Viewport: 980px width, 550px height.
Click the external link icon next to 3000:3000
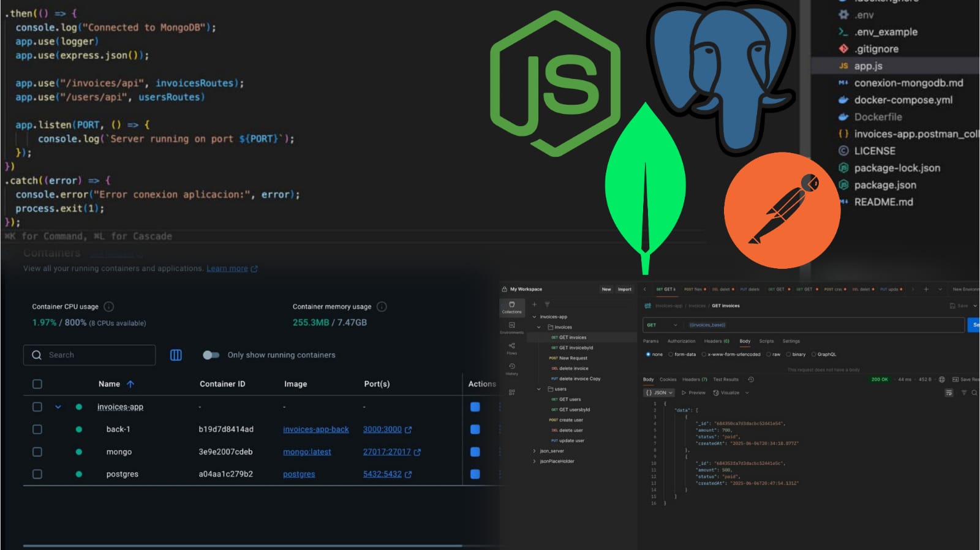click(x=409, y=430)
